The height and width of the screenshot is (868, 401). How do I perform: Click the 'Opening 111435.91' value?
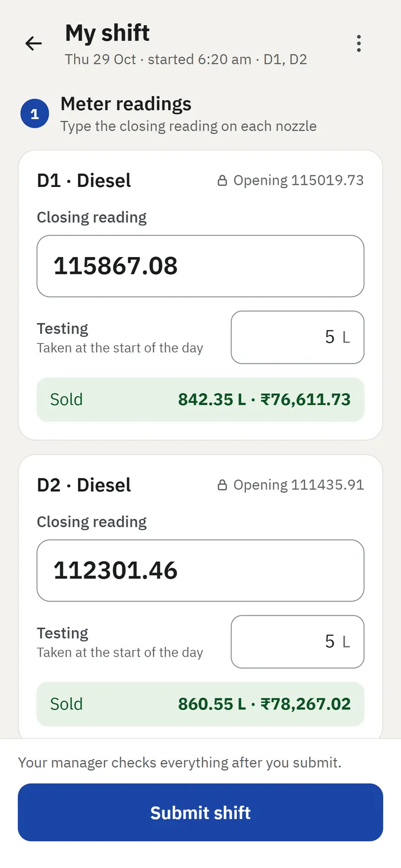299,485
